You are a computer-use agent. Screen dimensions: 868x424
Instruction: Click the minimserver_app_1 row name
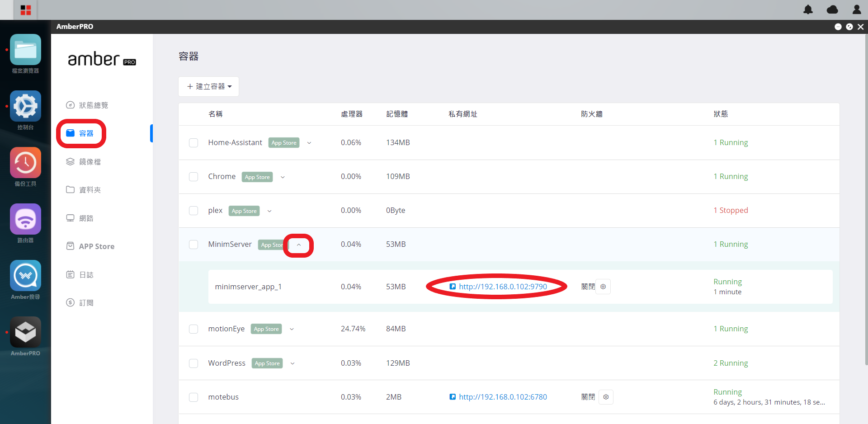[248, 287]
